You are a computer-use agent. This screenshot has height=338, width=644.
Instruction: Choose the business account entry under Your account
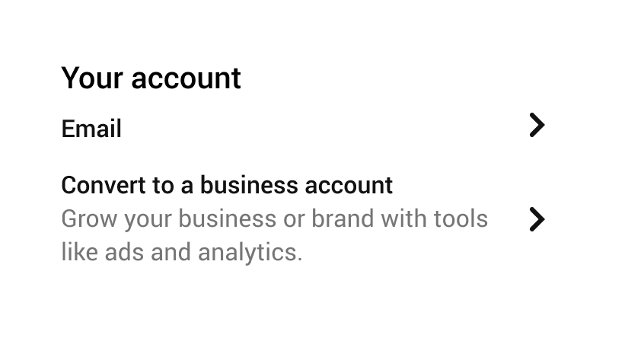click(303, 218)
